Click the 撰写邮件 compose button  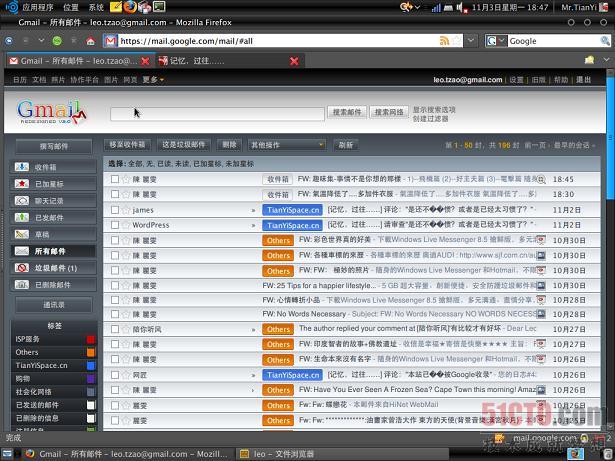click(x=54, y=147)
